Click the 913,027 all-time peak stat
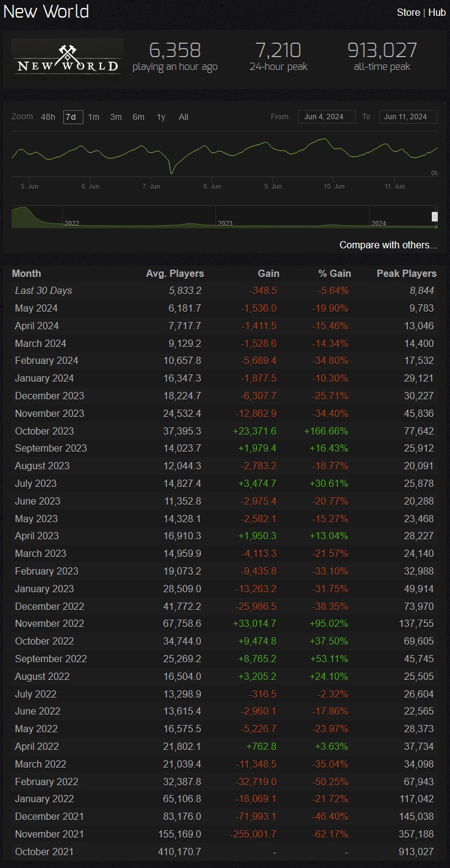450x868 pixels. coord(382,57)
